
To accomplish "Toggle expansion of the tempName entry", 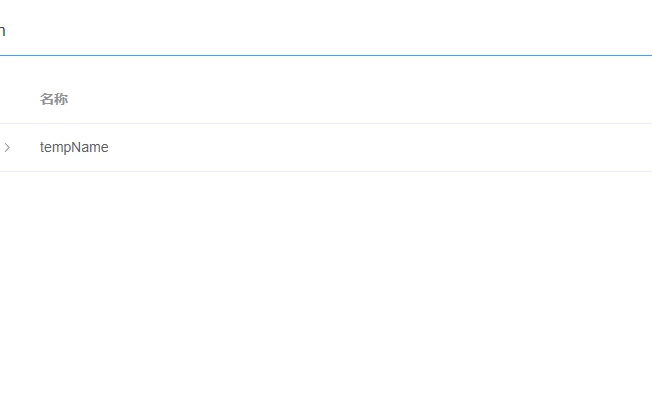I will point(7,148).
